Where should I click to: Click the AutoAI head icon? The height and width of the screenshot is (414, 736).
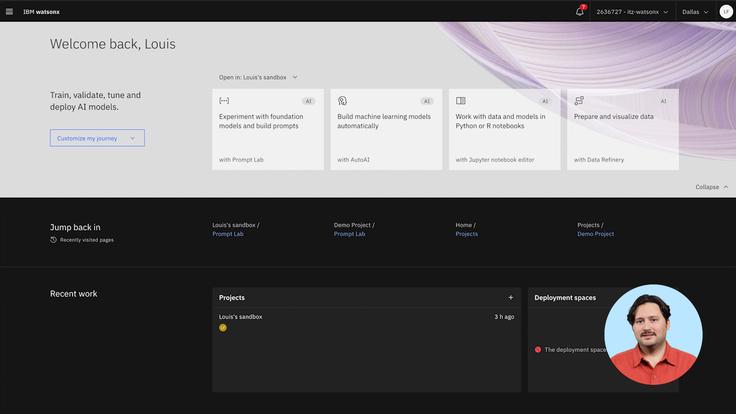[x=342, y=100]
